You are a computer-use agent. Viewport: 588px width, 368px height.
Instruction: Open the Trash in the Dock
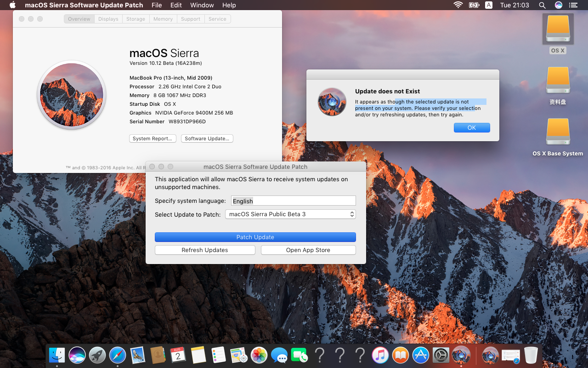[x=531, y=355]
